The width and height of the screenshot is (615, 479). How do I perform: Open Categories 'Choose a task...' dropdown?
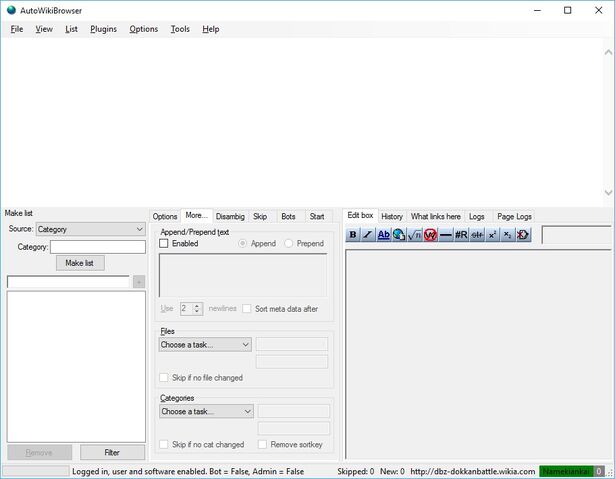206,411
